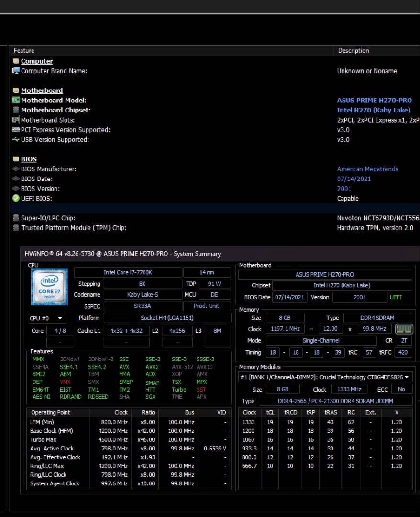This screenshot has height=517, width=420.
Task: Click the memory module icon in the Memory section
Action: point(403,329)
